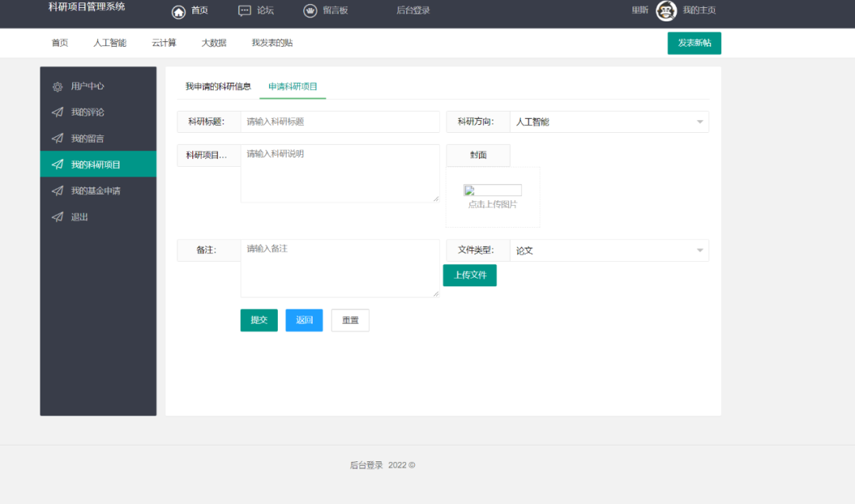
Task: Click the gear icon beside 用户中心
Action: (x=57, y=86)
